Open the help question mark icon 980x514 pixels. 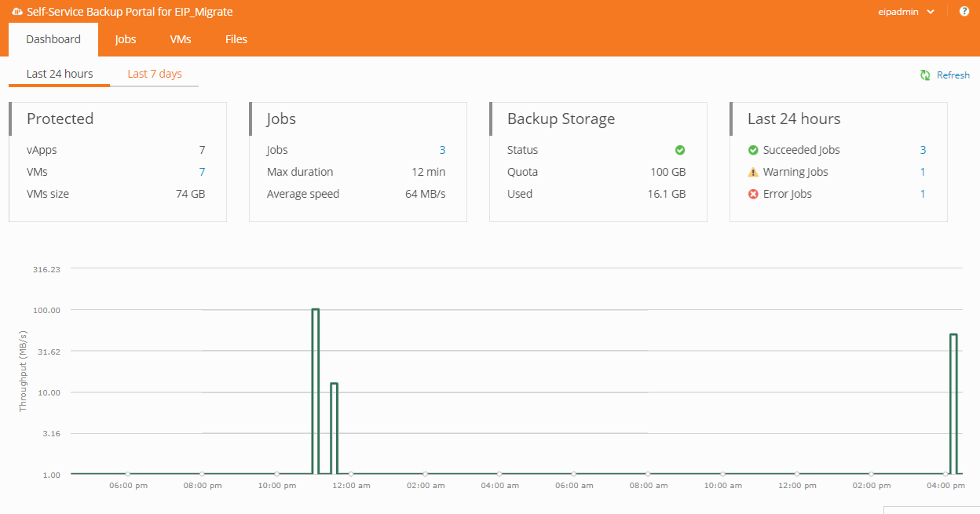[x=964, y=12]
